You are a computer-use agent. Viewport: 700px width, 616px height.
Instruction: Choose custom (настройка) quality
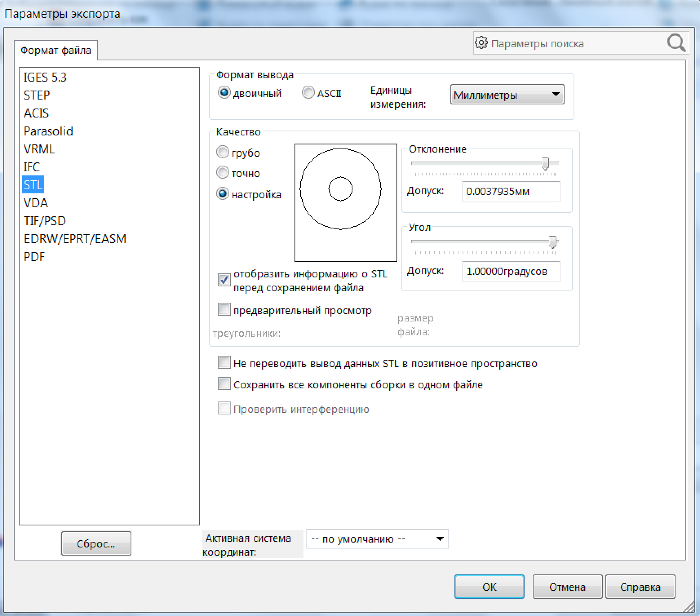[x=222, y=194]
